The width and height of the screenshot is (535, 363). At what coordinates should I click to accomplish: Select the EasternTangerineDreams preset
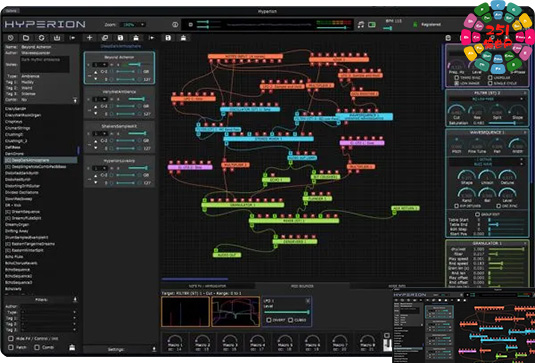tap(30, 244)
